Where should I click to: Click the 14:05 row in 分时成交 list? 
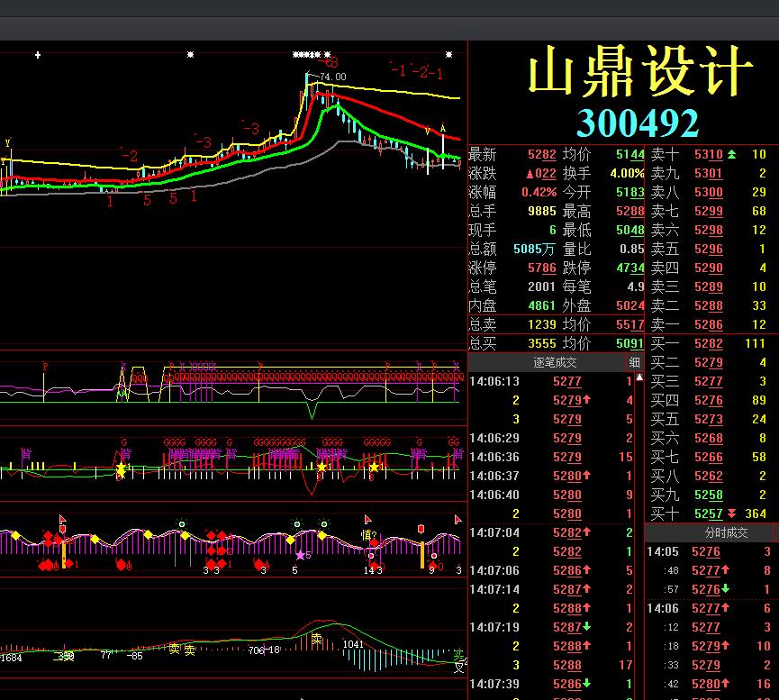point(709,551)
